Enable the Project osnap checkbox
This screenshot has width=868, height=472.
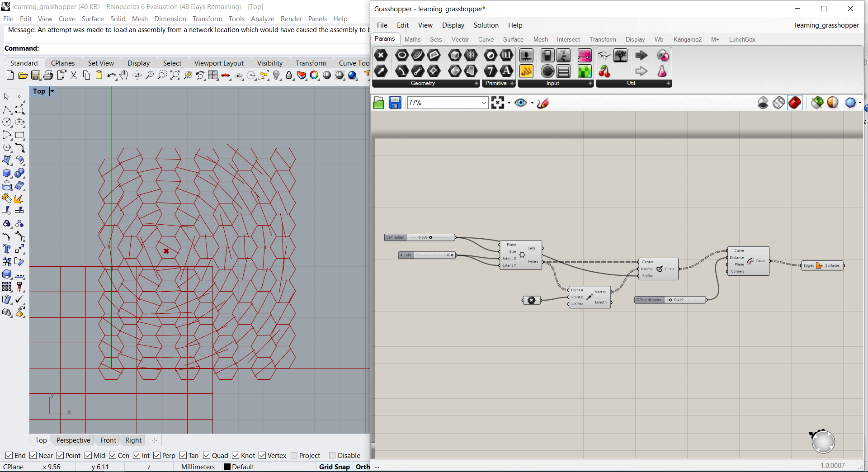[294, 455]
